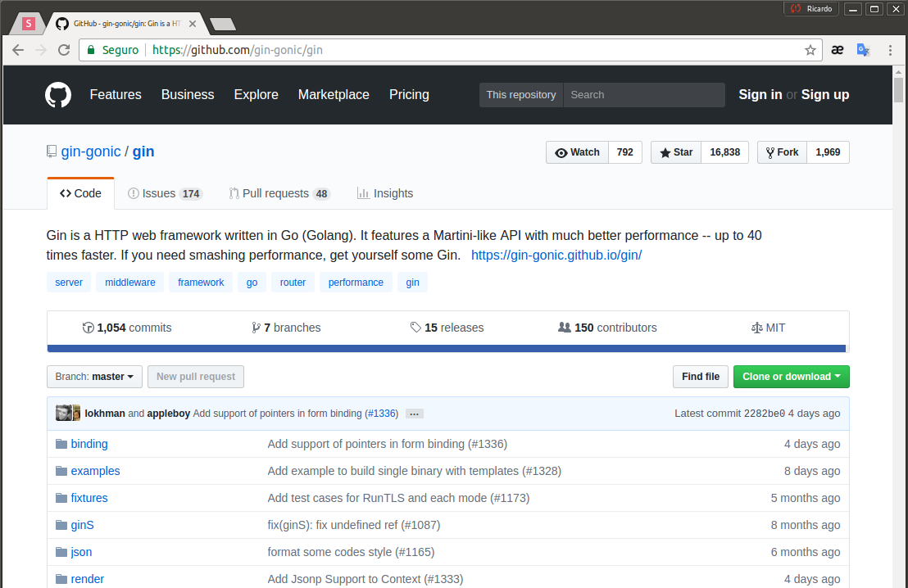Click the green padlock security icon

91,50
